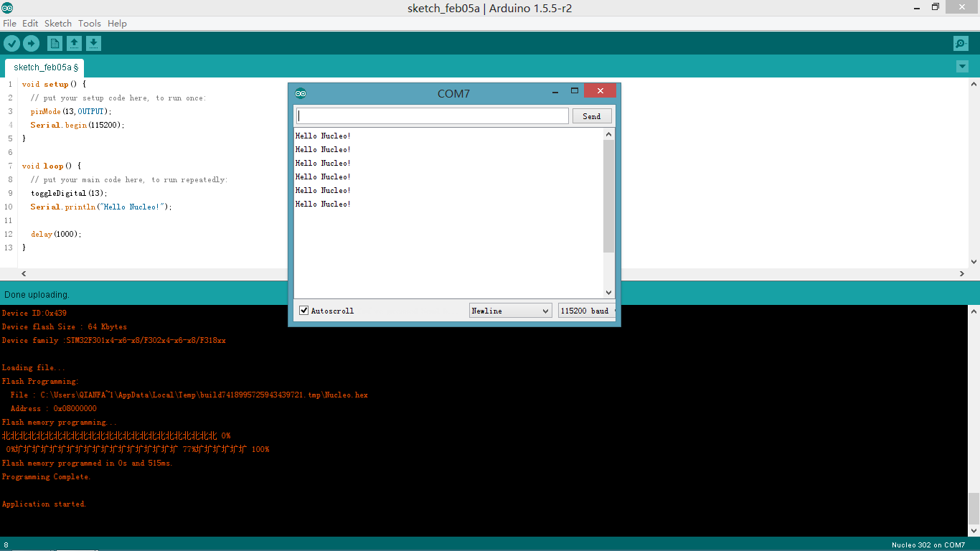Click the serial output vertical scrollbar thumb
The image size is (980, 551).
pyautogui.click(x=609, y=196)
